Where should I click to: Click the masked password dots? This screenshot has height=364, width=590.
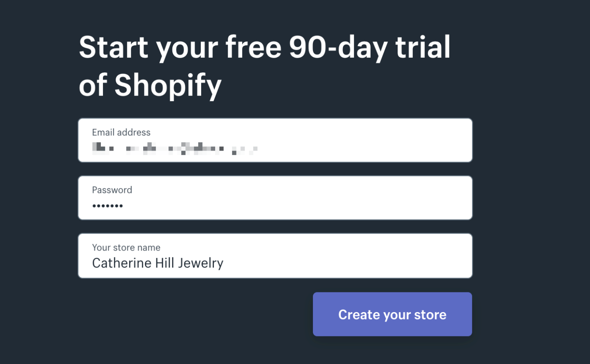tap(107, 204)
